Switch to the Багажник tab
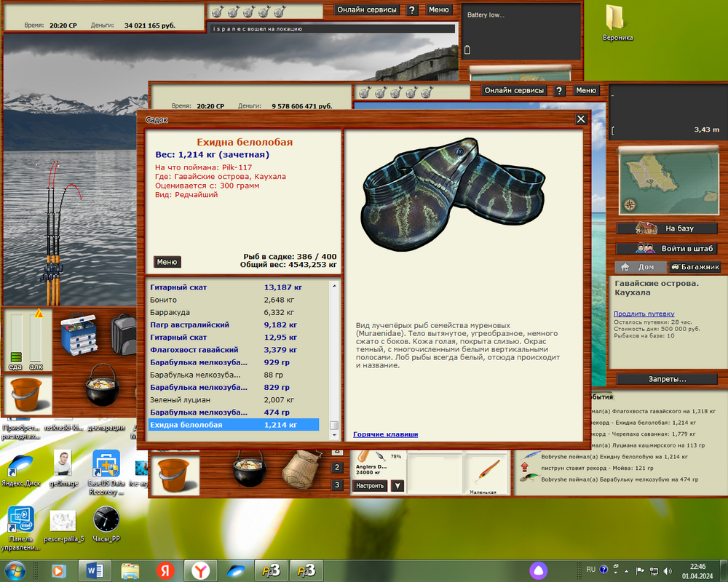 (x=695, y=267)
